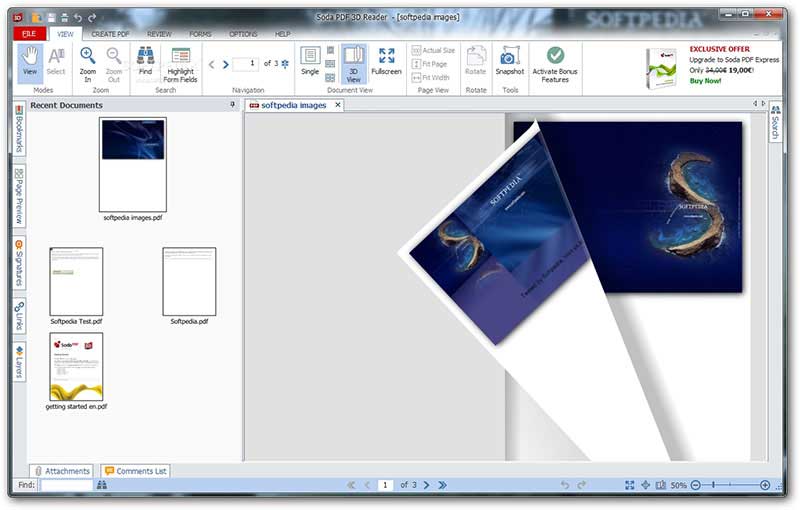800x510 pixels.
Task: Jump to last page in status bar
Action: 442,485
